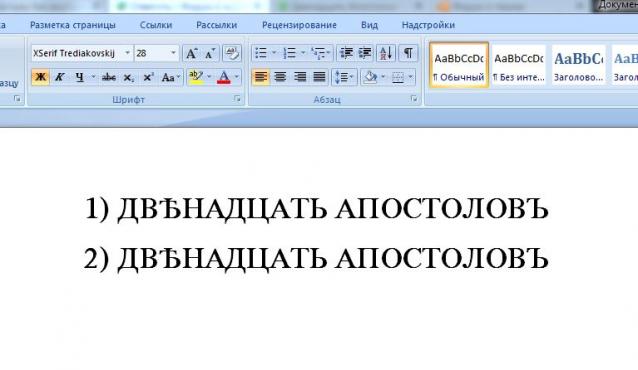
Task: Toggle Subscript formatting
Action: coord(129,77)
